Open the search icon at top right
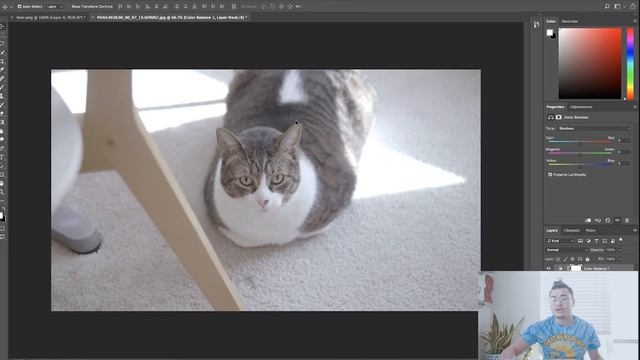Screen dimensions: 640x360 (x=607, y=6)
